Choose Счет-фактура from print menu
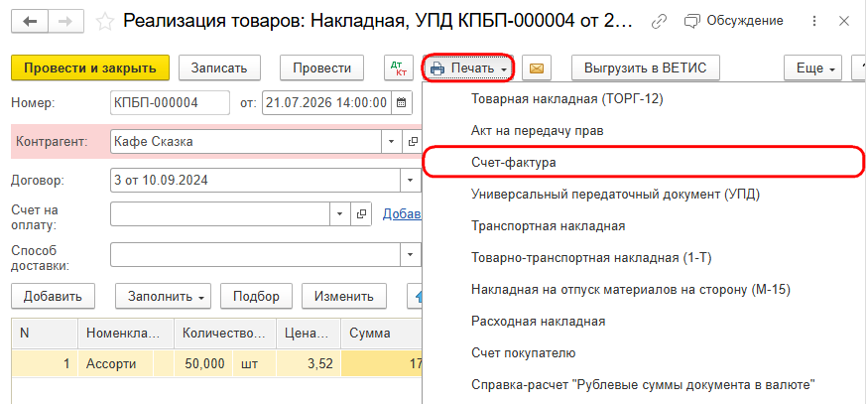 point(643,163)
